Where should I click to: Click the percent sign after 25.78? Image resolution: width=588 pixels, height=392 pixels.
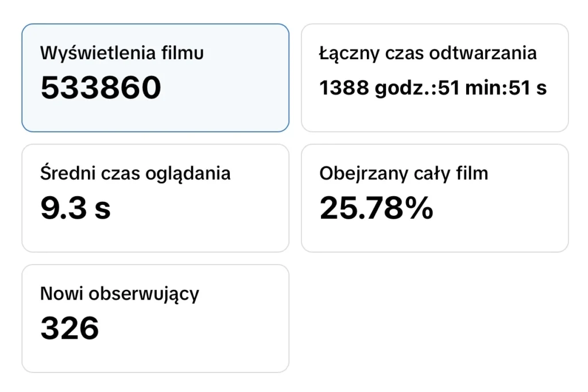[x=420, y=208]
